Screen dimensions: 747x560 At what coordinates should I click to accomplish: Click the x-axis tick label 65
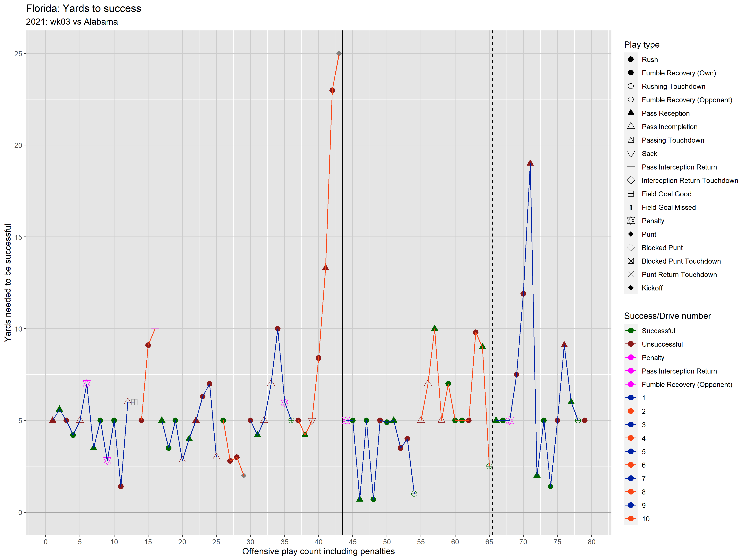pyautogui.click(x=489, y=542)
